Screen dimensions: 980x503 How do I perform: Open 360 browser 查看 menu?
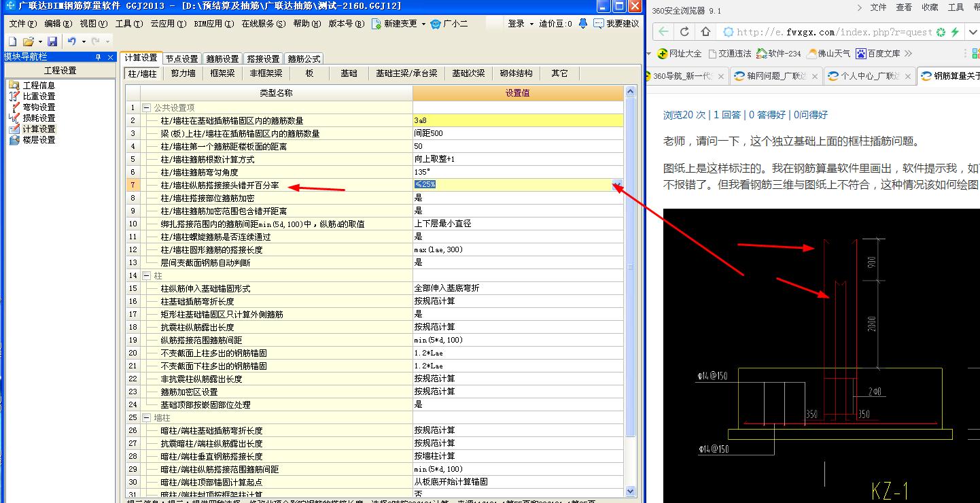[x=904, y=7]
